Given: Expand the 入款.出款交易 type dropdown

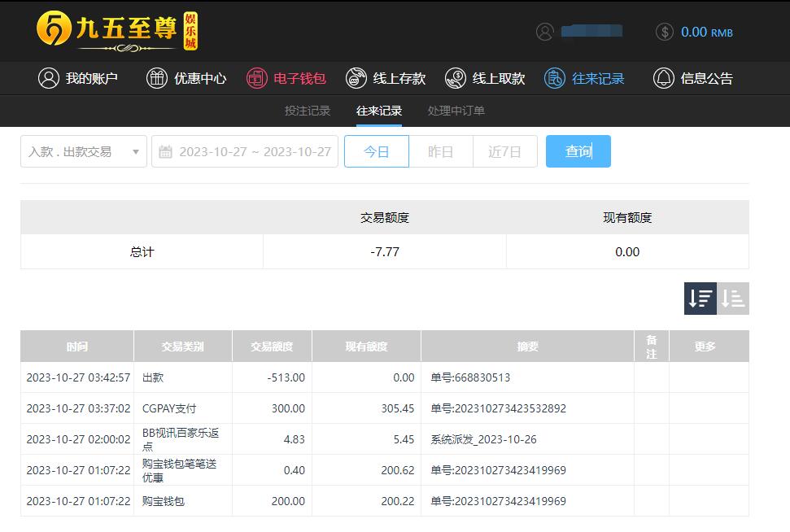Looking at the screenshot, I should [x=84, y=151].
